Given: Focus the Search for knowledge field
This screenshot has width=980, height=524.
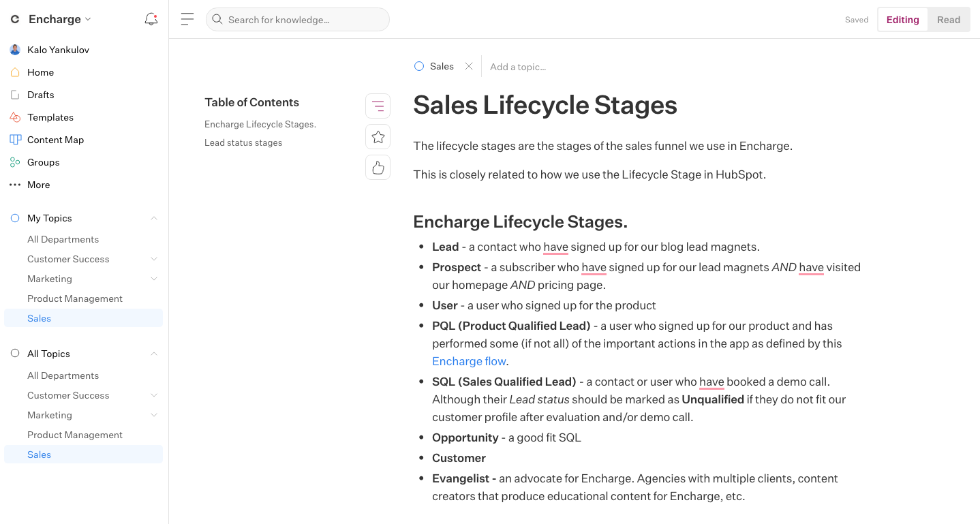Looking at the screenshot, I should (x=298, y=19).
